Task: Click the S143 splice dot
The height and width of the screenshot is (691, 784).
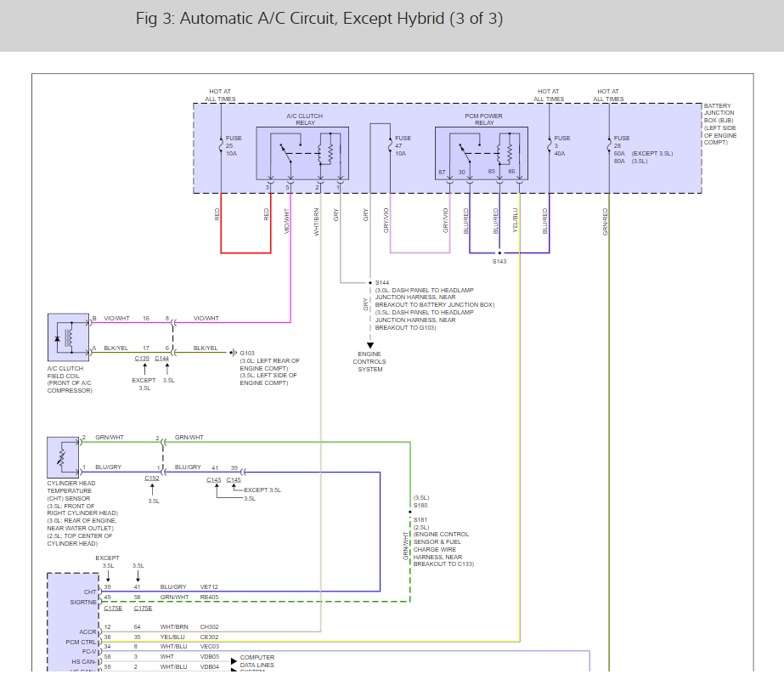Action: click(499, 252)
